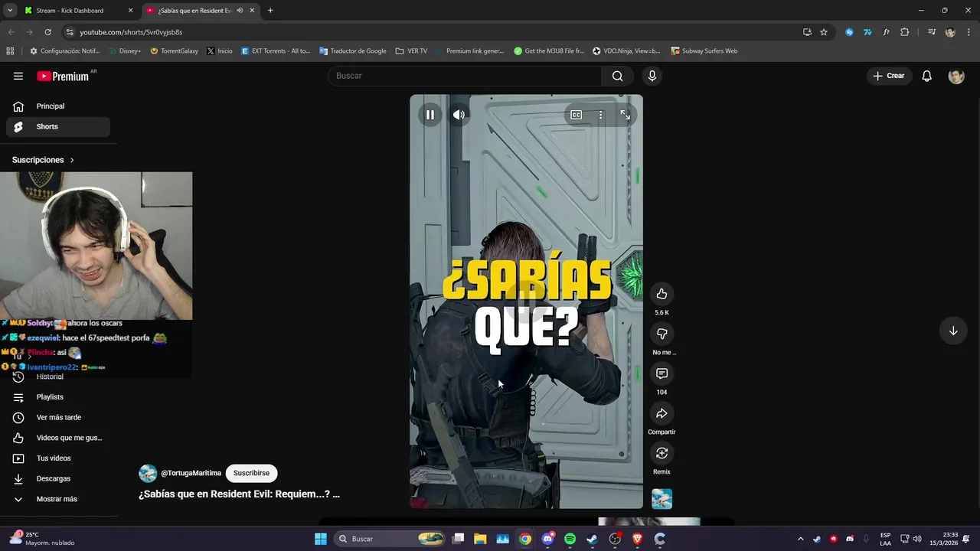
Task: Click the Remix icon
Action: (661, 453)
